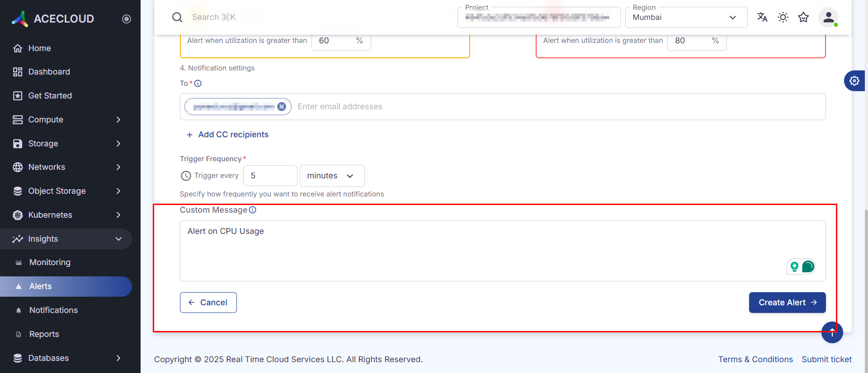
Task: Click the language translate icon
Action: [762, 17]
